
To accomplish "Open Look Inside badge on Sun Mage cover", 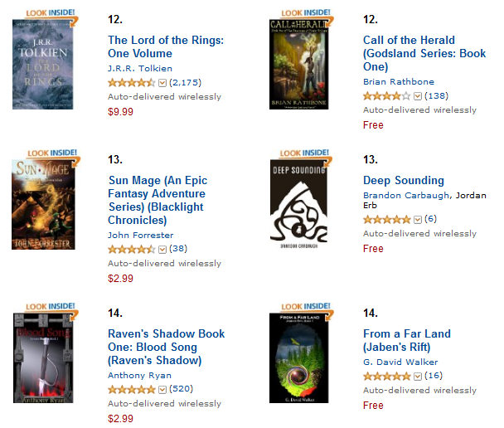I will pyautogui.click(x=53, y=154).
